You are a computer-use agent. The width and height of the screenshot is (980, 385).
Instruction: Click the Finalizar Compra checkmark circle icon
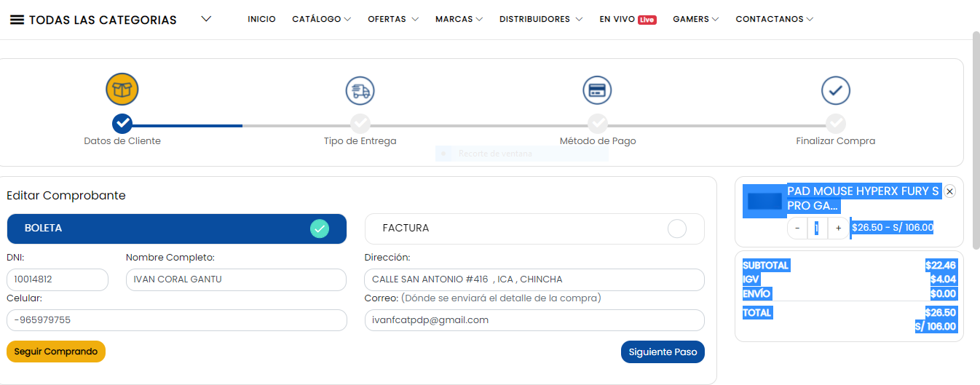(x=835, y=90)
